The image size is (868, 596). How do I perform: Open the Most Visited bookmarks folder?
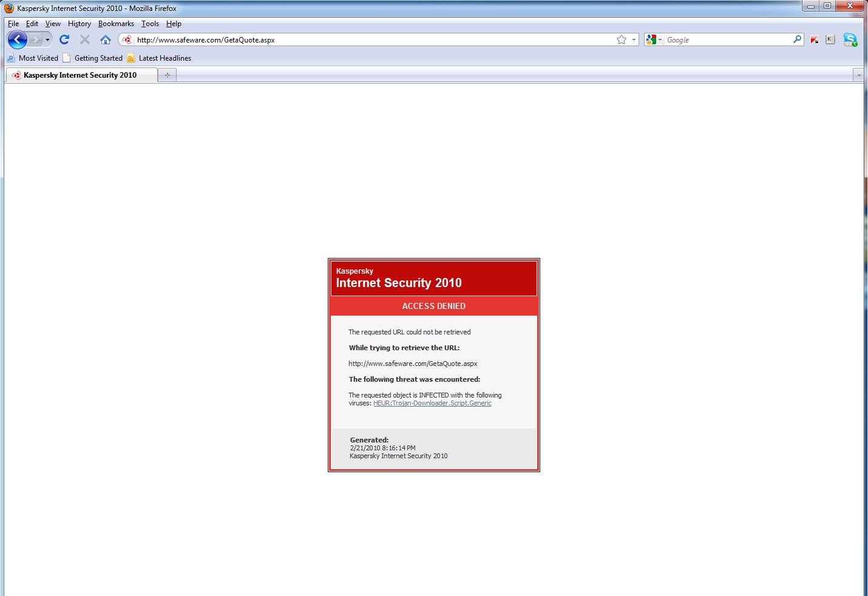(33, 58)
